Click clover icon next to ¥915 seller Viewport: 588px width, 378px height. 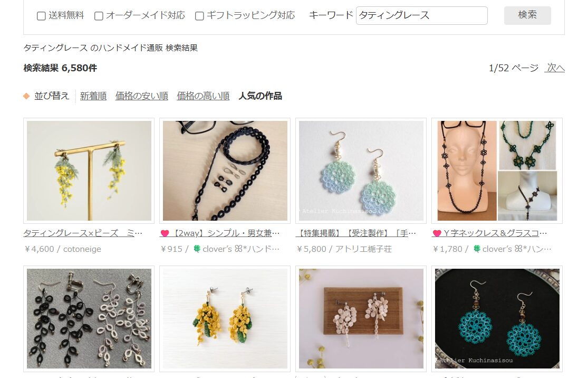pos(197,249)
